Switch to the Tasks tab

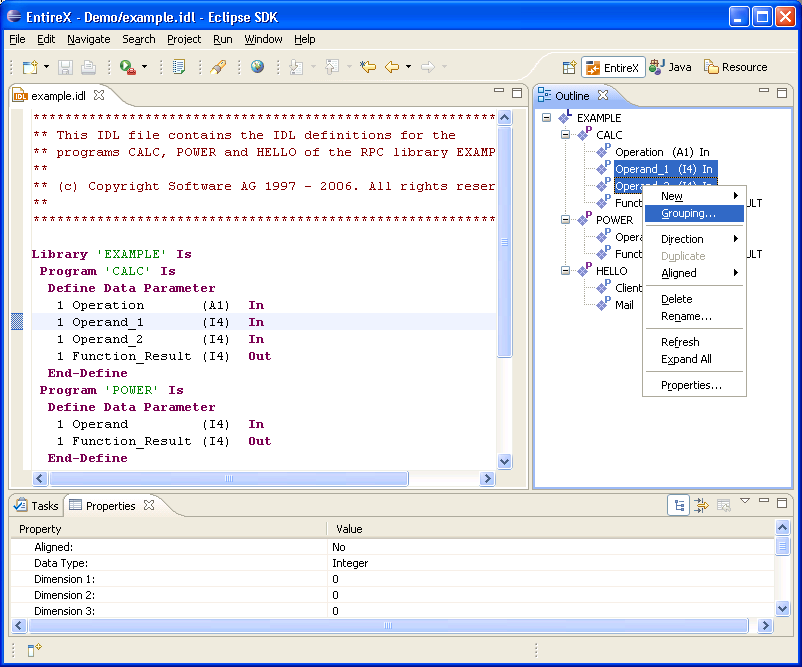(36, 505)
